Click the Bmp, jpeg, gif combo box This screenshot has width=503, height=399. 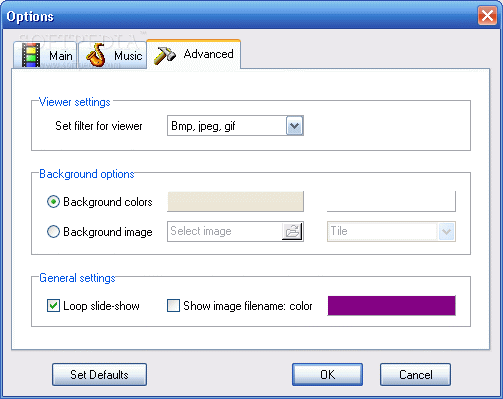(235, 126)
